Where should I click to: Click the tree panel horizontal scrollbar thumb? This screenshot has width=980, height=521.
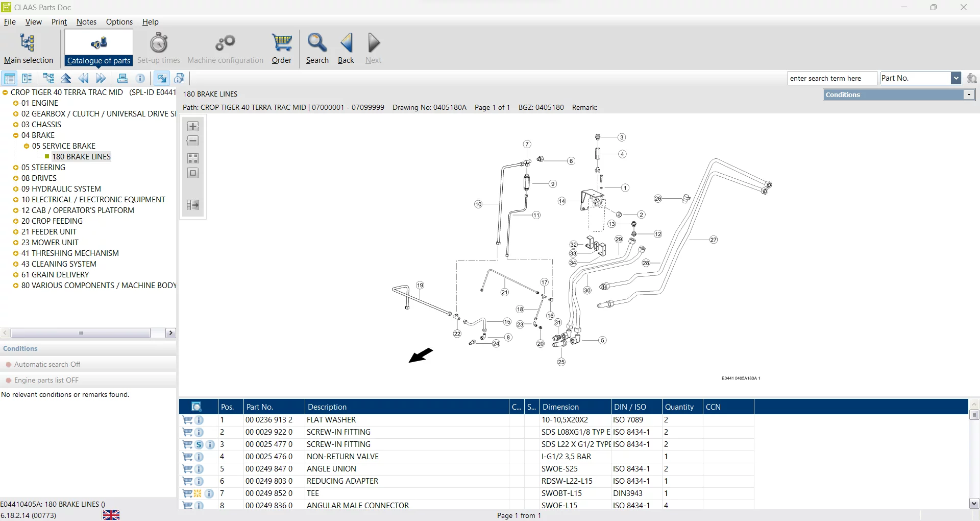pos(81,333)
